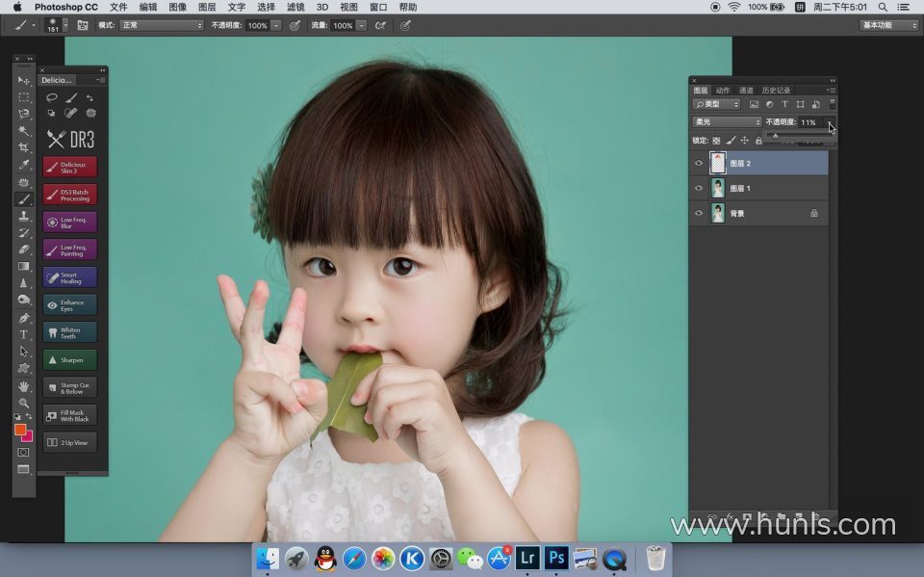Select the Pen tool

click(x=23, y=318)
